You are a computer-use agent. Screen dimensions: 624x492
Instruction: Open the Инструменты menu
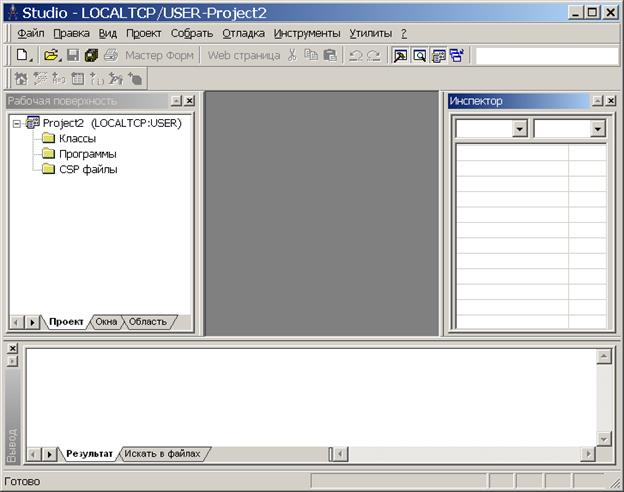point(307,33)
